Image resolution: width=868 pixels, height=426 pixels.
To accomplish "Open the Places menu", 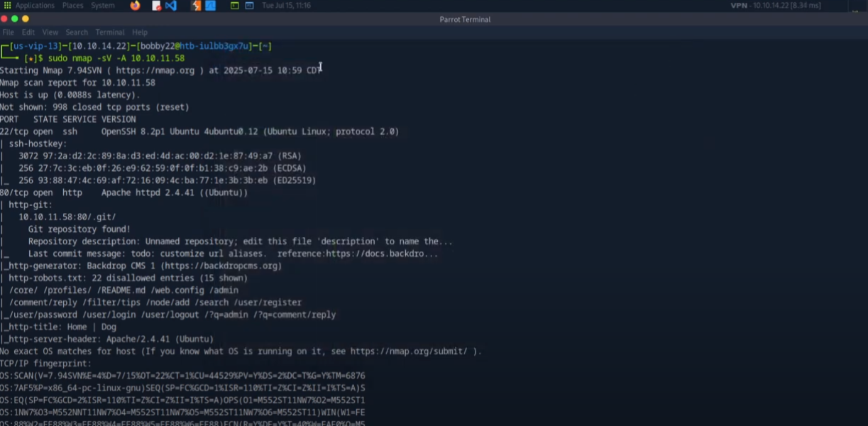I will pos(72,6).
